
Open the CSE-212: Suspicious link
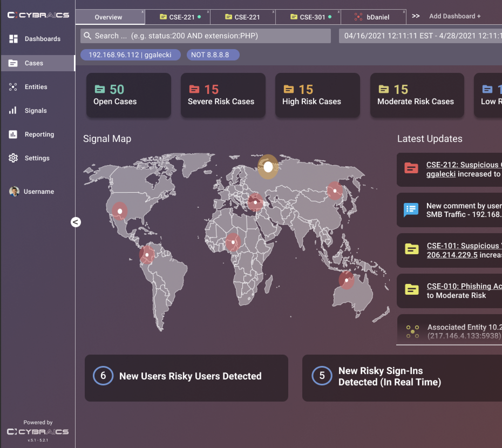pyautogui.click(x=464, y=165)
